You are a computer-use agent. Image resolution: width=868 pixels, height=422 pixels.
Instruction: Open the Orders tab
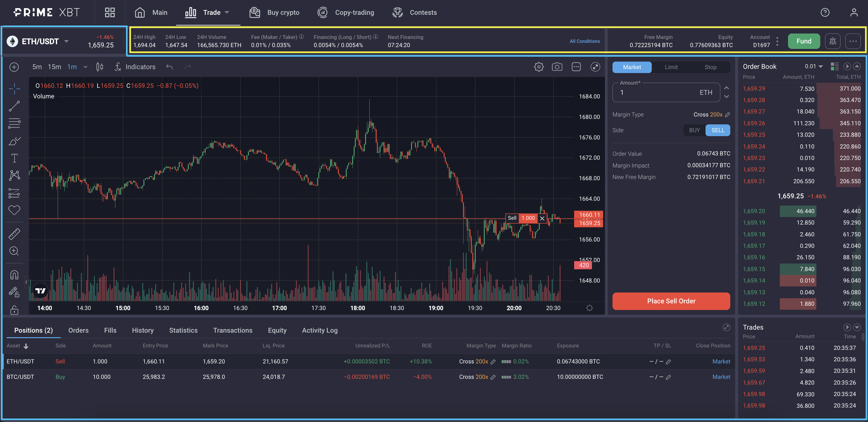(x=78, y=330)
